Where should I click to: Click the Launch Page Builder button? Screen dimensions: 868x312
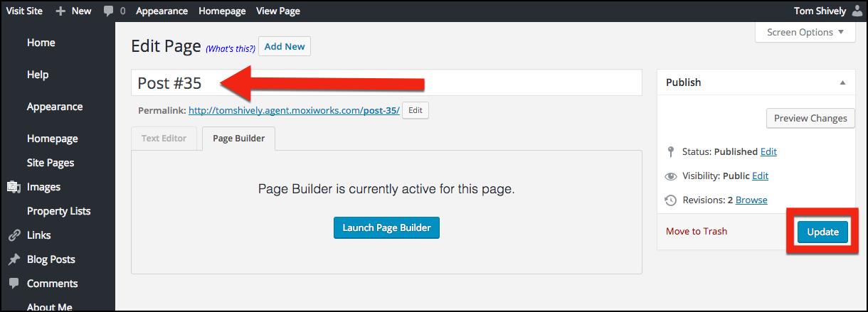[x=386, y=227]
